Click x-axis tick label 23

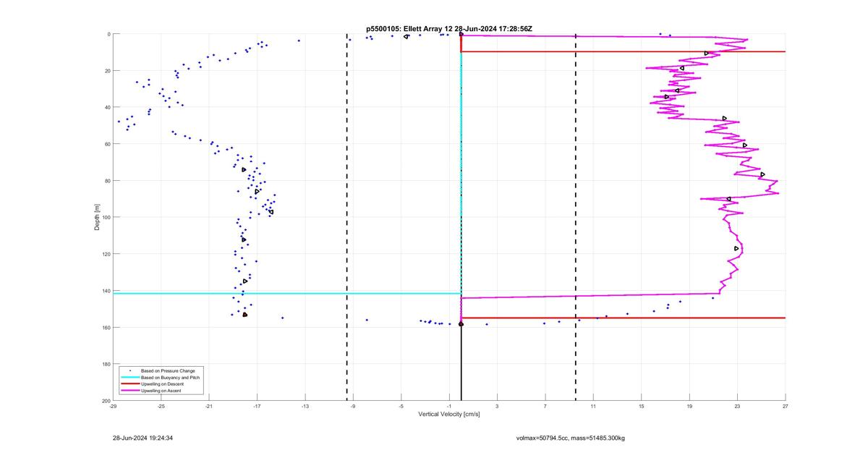tap(737, 406)
